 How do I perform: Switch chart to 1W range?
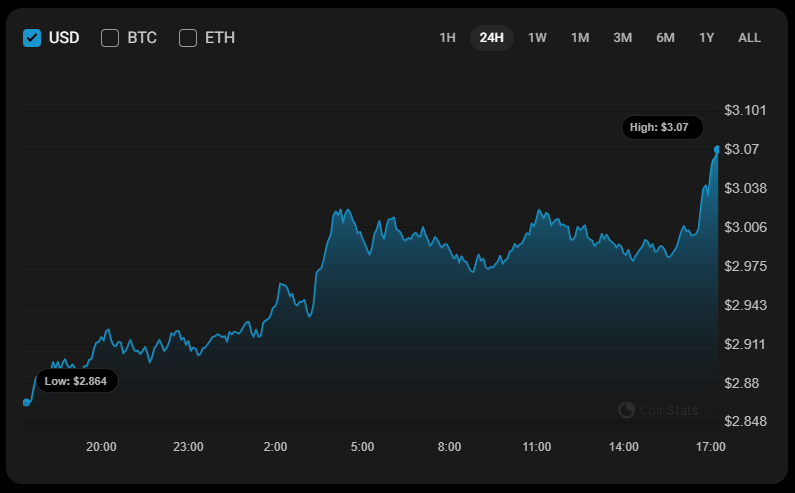(x=537, y=38)
